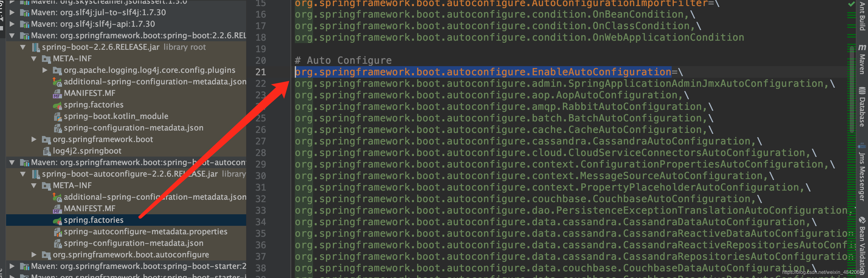Select spring-boot.kotlin_module file
This screenshot has width=868, height=278.
tap(116, 116)
